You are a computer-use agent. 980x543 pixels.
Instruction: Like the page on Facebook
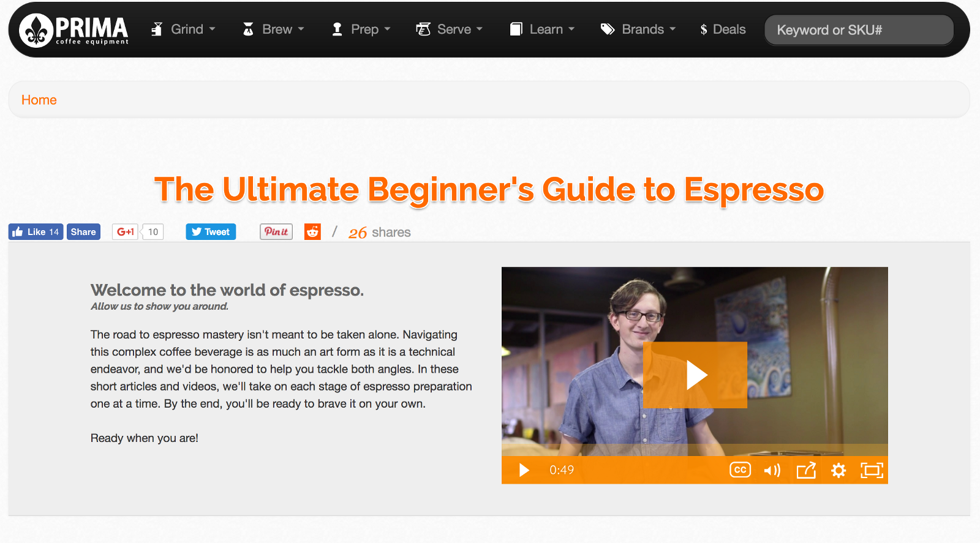pyautogui.click(x=36, y=232)
